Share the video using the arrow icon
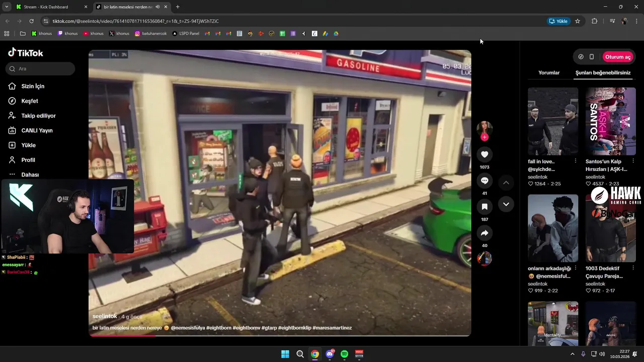Screen dimensions: 644x362 point(485,233)
